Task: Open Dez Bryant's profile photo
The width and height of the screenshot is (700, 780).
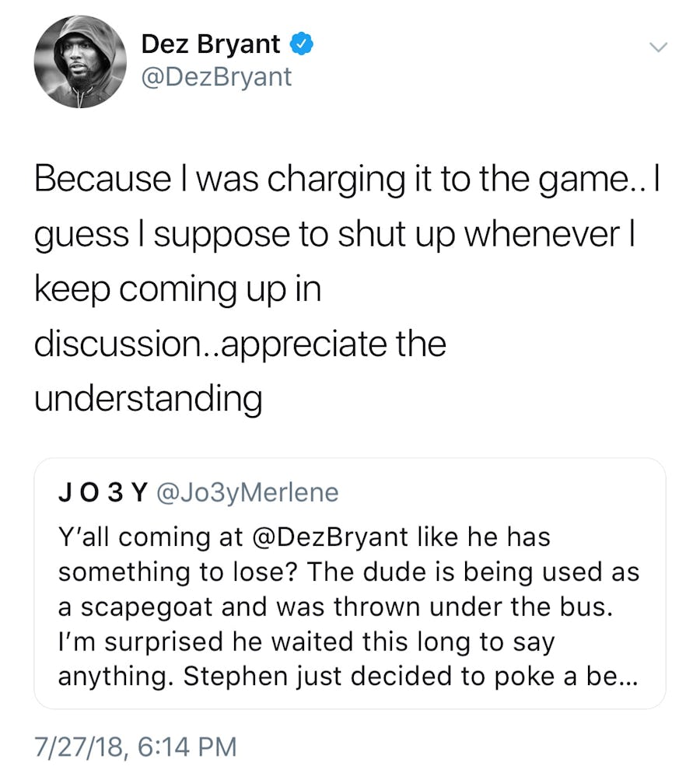Action: 79,62
